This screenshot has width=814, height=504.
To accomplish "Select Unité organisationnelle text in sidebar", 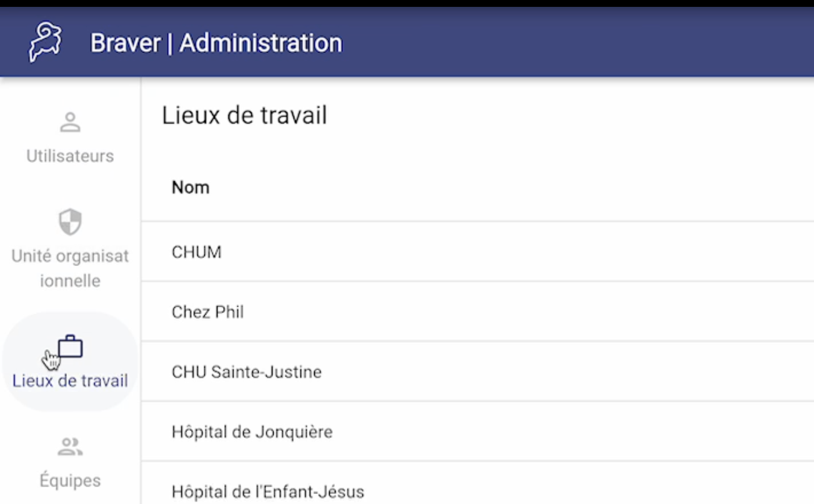I will 70,269.
